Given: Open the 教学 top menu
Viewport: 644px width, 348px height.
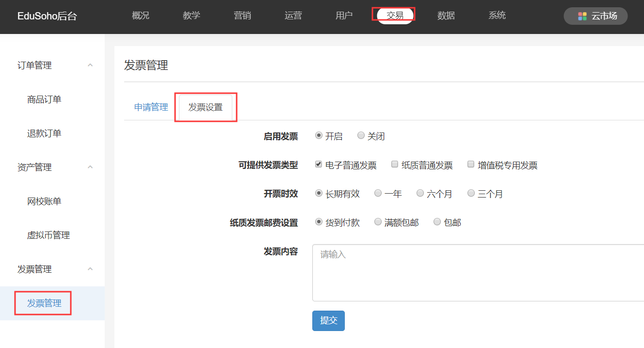Looking at the screenshot, I should pos(192,16).
